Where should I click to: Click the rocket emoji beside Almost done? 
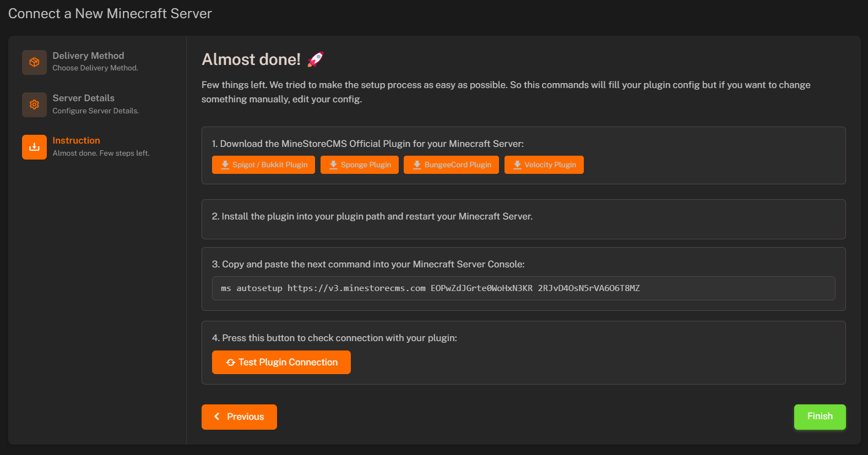pos(316,59)
